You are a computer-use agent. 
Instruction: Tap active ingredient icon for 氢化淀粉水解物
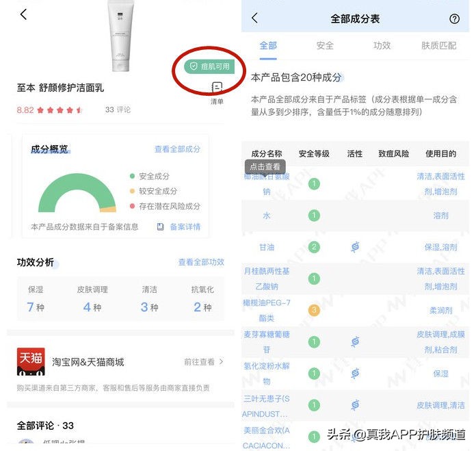(x=355, y=373)
